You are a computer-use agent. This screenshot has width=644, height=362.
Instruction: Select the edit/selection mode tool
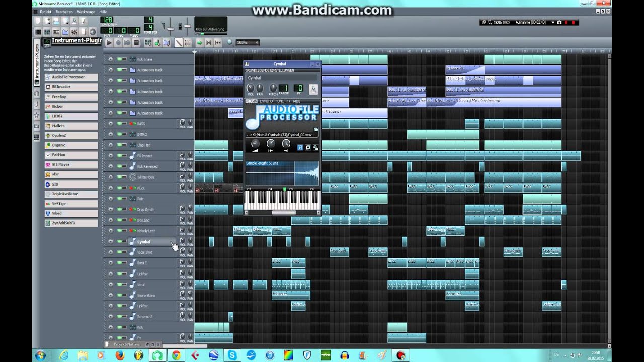point(187,43)
